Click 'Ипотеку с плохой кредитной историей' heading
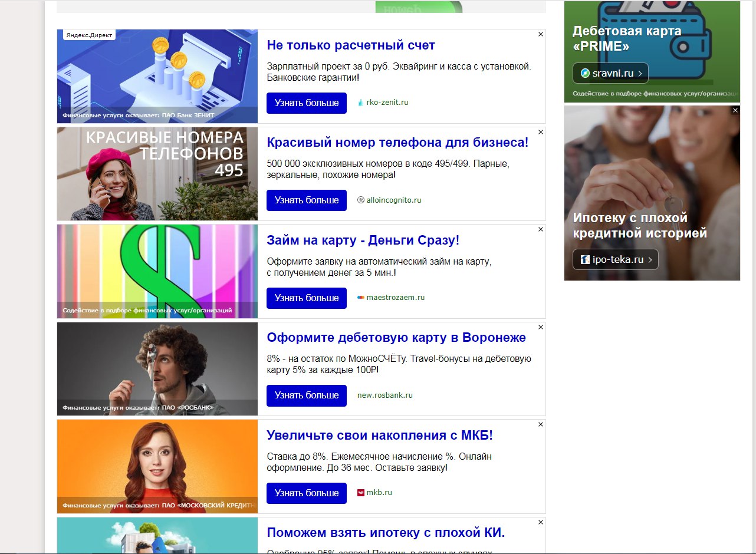Image resolution: width=756 pixels, height=554 pixels. [640, 226]
